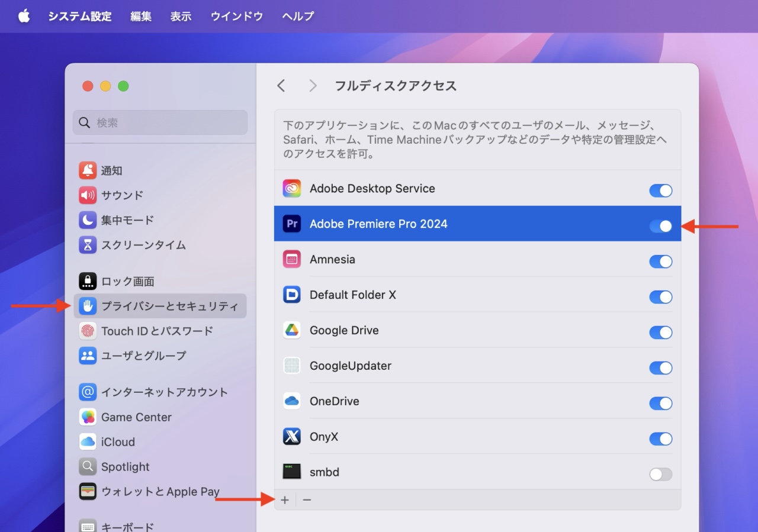
Task: Select the 通知 sidebar label
Action: (x=111, y=170)
